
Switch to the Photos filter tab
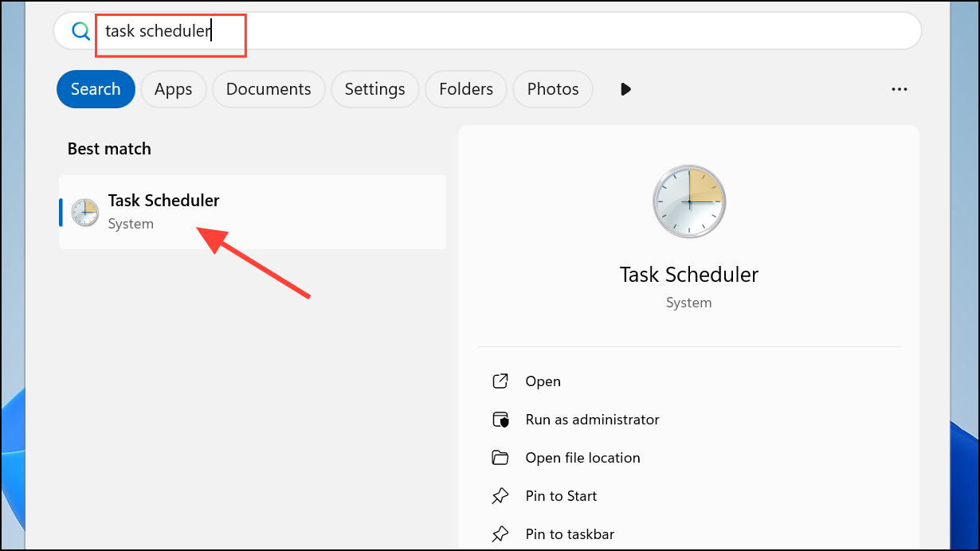[553, 89]
